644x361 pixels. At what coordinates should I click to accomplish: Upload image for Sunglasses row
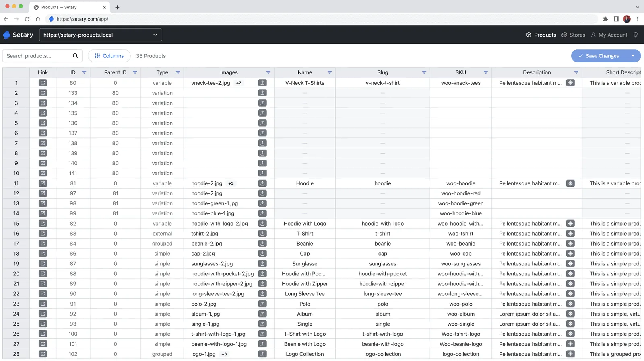(262, 264)
